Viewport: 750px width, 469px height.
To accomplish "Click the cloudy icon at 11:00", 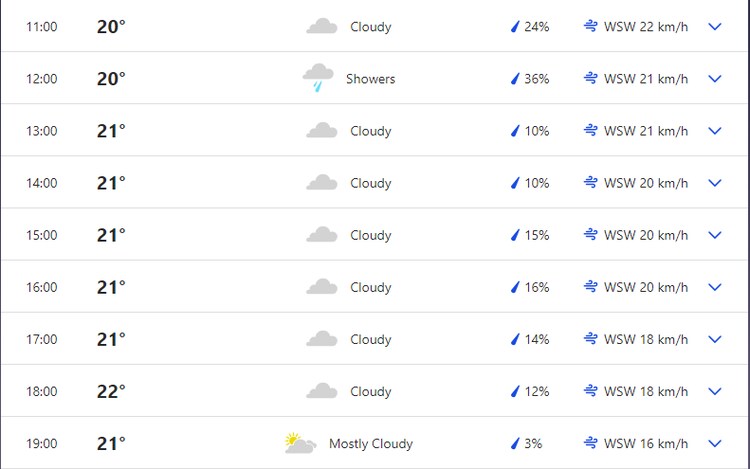I will point(321,27).
